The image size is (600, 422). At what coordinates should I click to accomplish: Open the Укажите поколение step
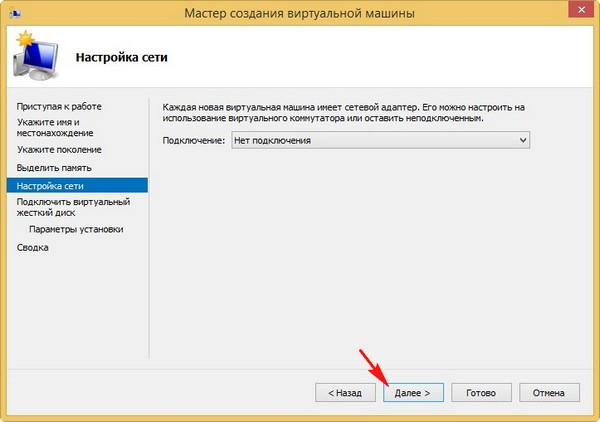59,150
